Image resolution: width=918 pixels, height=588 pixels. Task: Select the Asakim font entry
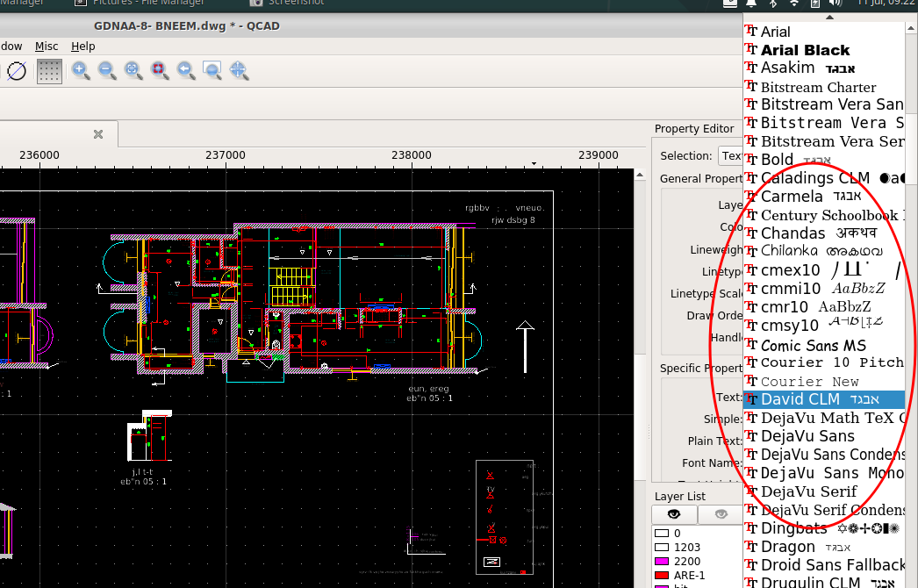(x=824, y=68)
